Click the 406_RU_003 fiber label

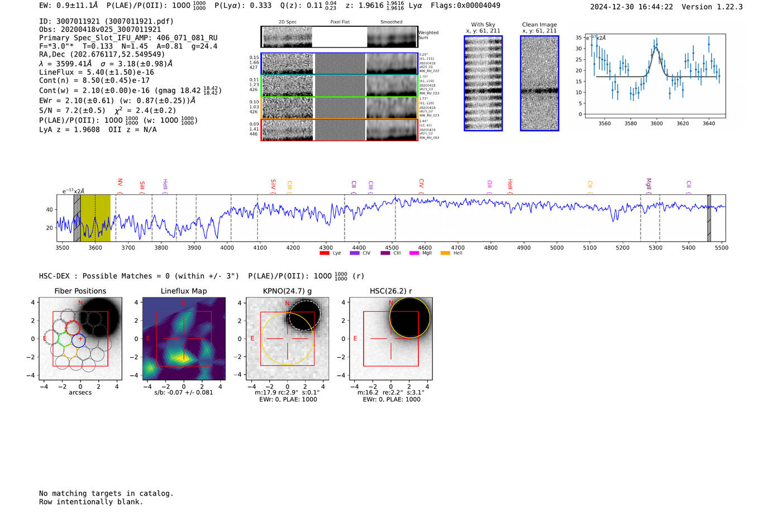(x=429, y=137)
